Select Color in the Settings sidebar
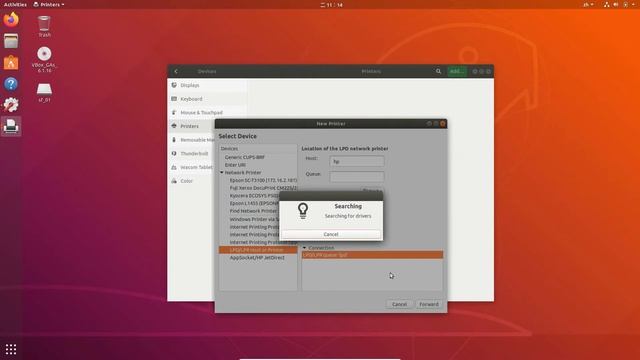 pos(191,181)
